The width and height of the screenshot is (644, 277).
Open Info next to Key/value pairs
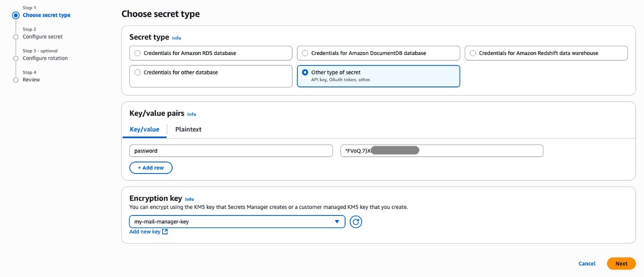(192, 114)
